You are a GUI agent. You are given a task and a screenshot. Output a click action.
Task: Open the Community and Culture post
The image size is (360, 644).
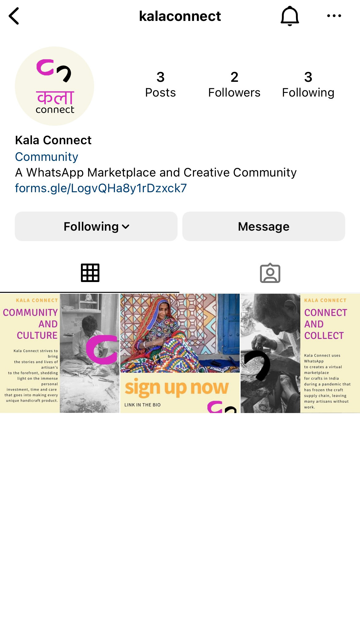click(60, 353)
